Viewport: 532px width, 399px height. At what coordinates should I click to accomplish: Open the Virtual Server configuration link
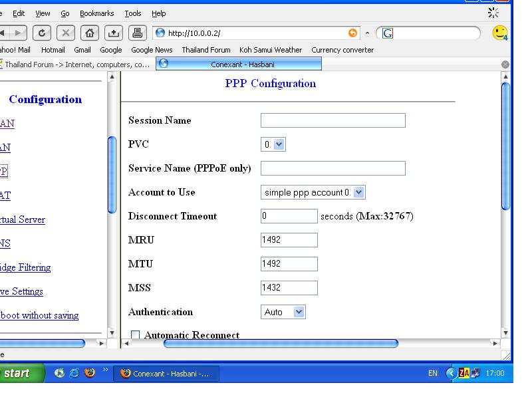23,219
